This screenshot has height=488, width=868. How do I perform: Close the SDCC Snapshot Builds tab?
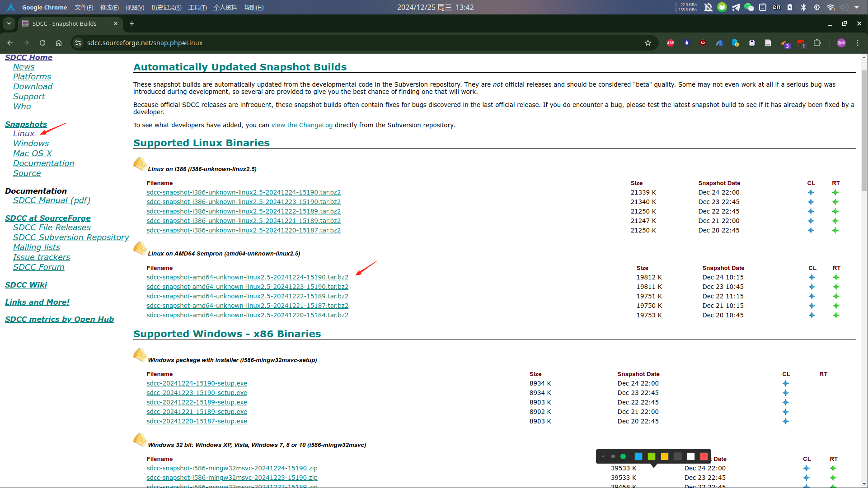[116, 23]
